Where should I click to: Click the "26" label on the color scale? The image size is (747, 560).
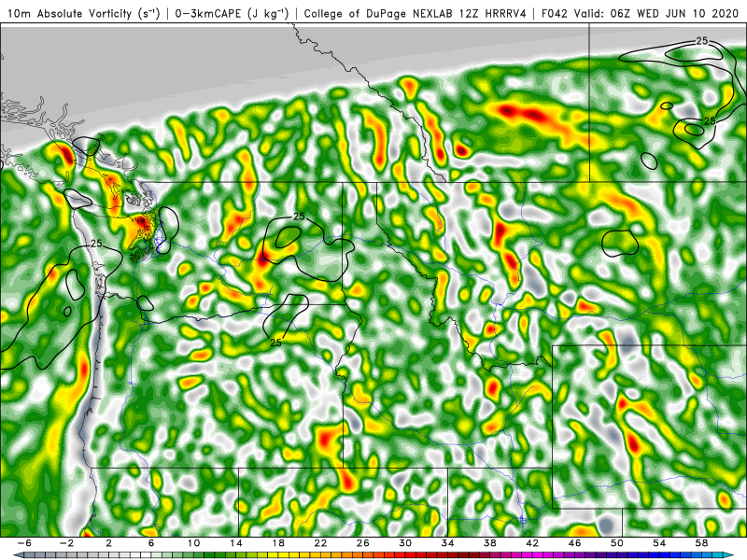point(363,543)
